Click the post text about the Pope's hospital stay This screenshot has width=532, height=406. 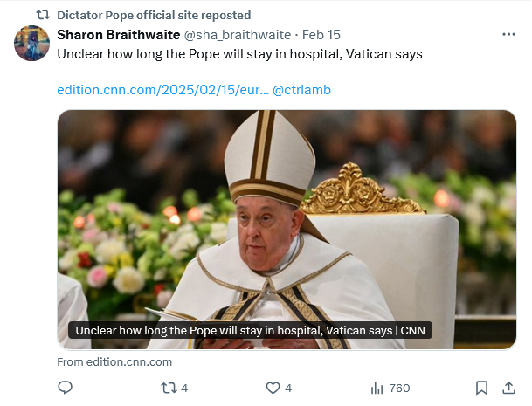239,53
